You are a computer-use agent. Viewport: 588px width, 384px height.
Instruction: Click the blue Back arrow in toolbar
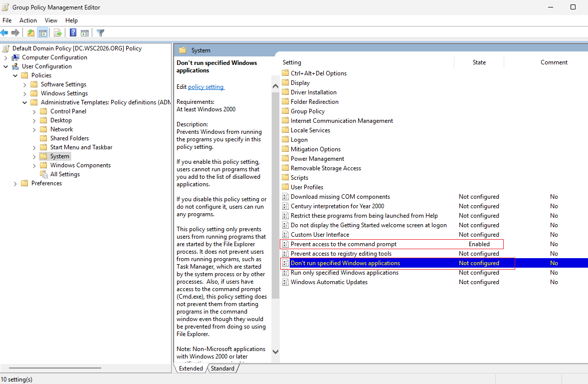[x=4, y=33]
